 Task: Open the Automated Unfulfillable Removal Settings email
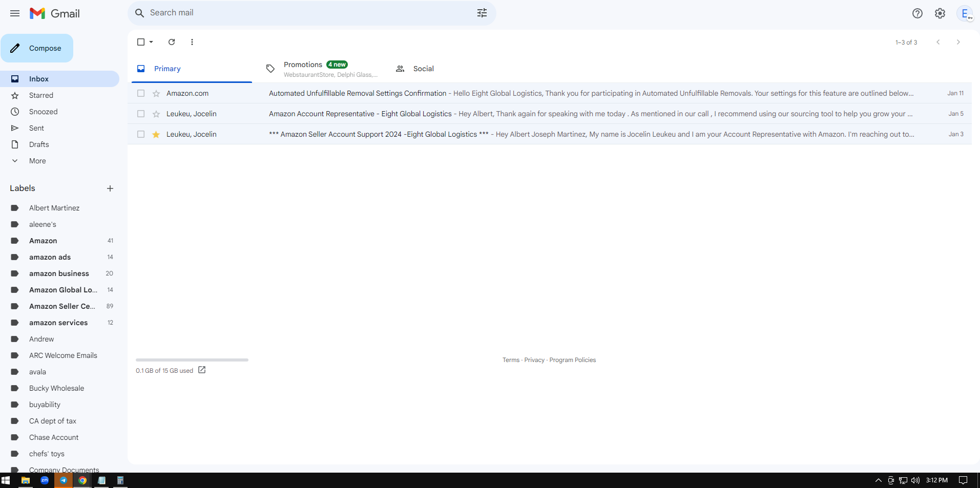pos(550,93)
